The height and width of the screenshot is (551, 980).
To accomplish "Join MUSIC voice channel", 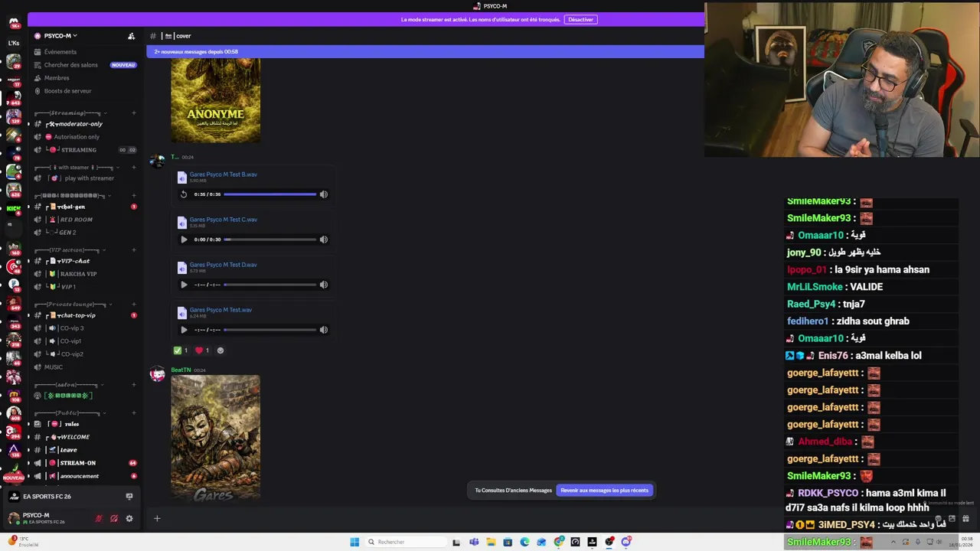I will (x=54, y=367).
